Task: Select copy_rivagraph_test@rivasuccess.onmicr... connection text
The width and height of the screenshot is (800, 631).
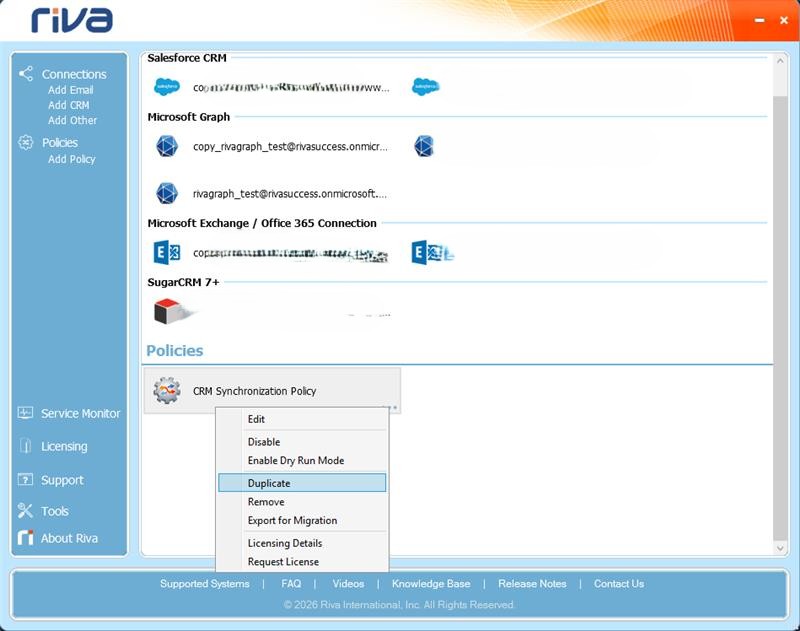Action: (290, 147)
